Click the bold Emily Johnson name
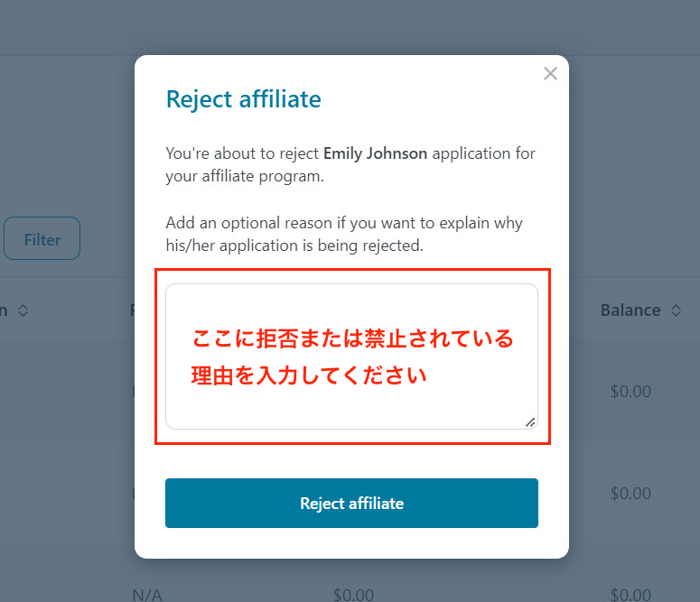Viewport: 700px width, 602px height. pyautogui.click(x=375, y=153)
